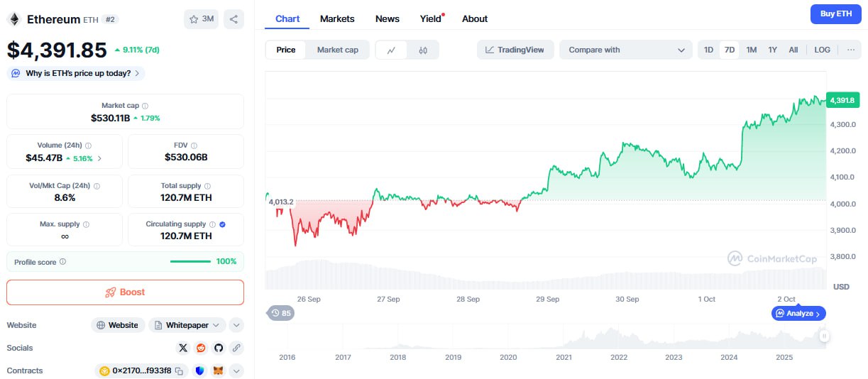The width and height of the screenshot is (868, 379).
Task: Add Ethereum to watchlist with star button
Action: point(202,19)
